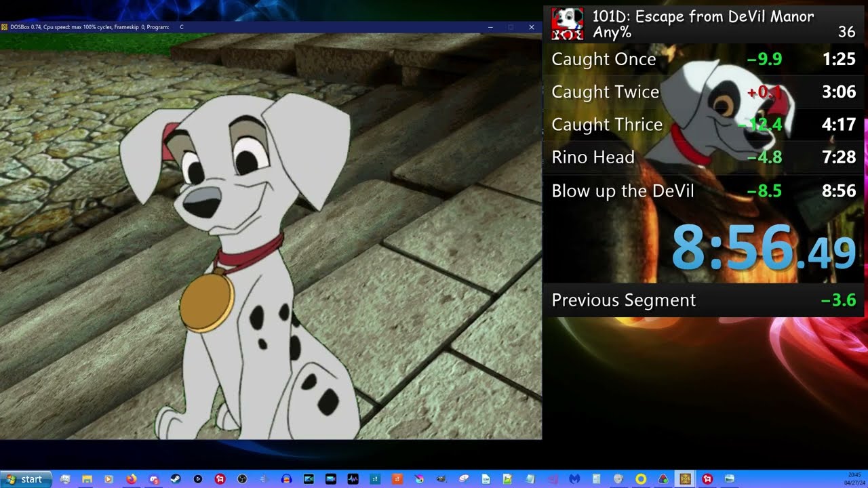This screenshot has height=488, width=868.
Task: Click the yellow ring taskbar icon
Action: tap(640, 479)
